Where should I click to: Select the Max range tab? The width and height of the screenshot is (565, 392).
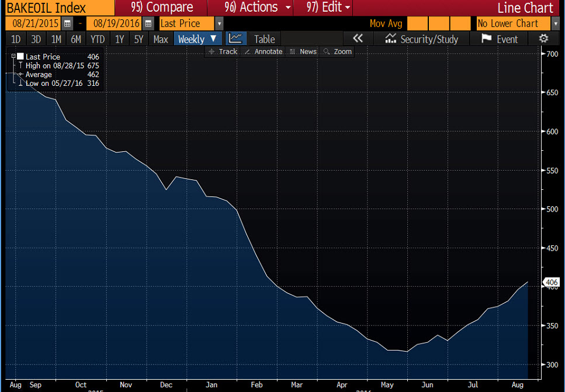click(x=161, y=39)
